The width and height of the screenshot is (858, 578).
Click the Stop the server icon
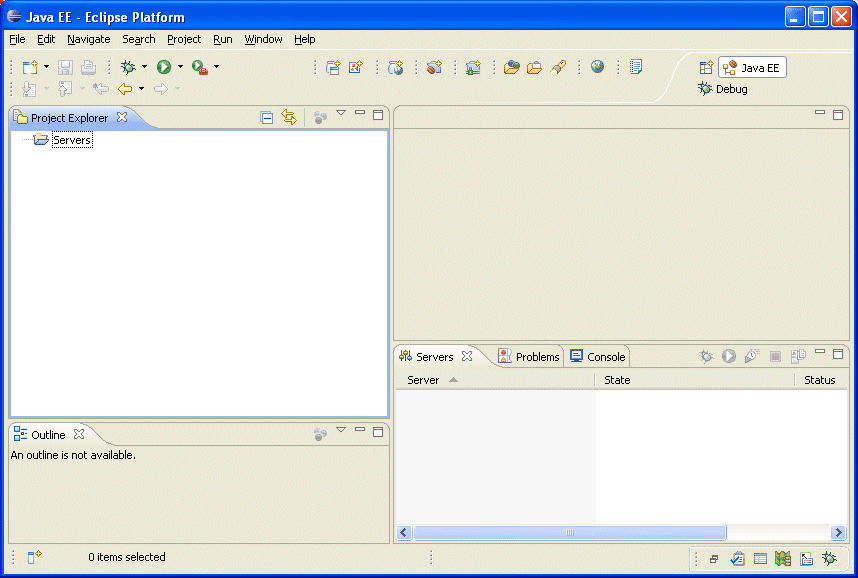(x=775, y=357)
